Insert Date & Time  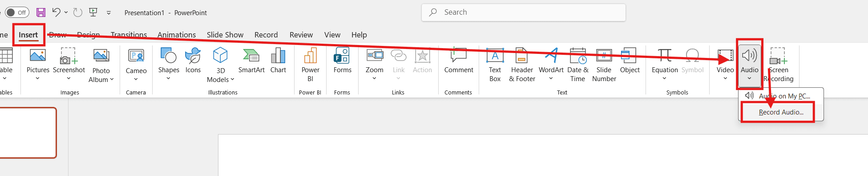[x=577, y=65]
